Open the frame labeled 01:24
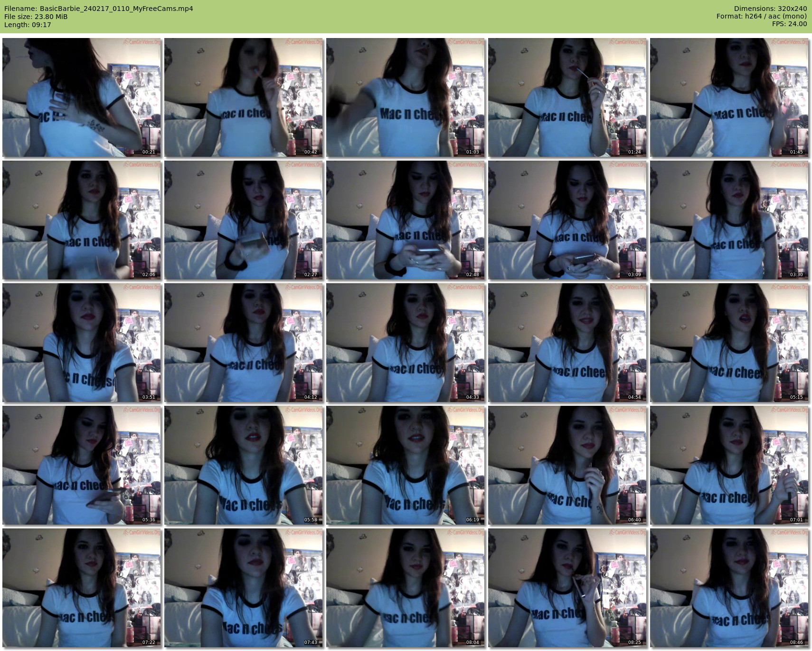The image size is (812, 651). (567, 97)
